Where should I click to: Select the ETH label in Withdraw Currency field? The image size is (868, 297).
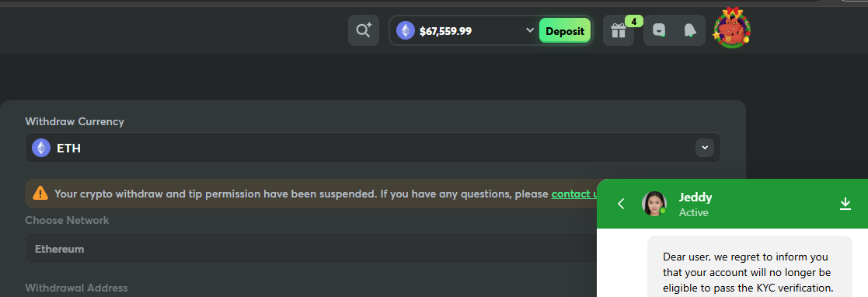(68, 148)
